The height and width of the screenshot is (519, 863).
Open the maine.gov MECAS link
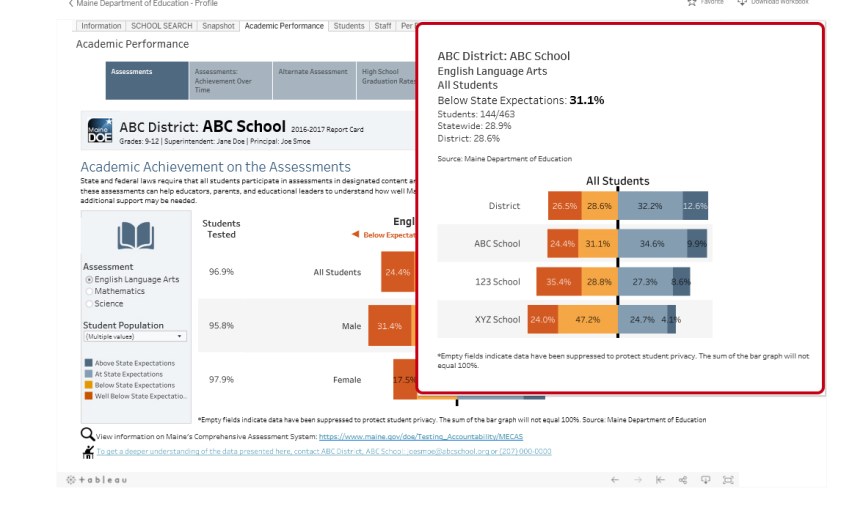click(x=435, y=437)
